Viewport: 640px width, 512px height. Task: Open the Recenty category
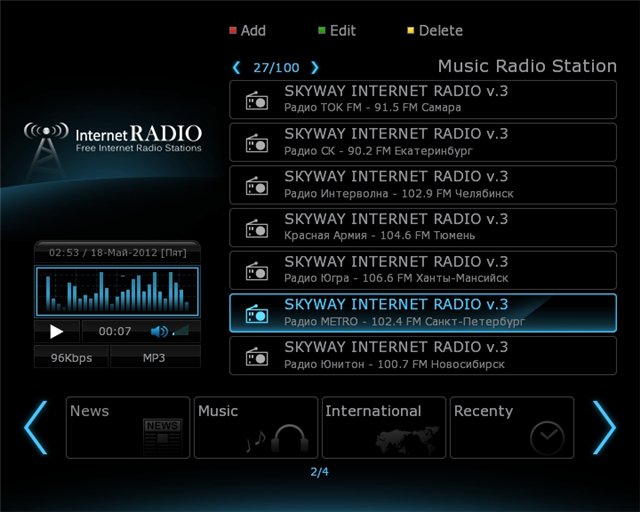click(x=512, y=427)
